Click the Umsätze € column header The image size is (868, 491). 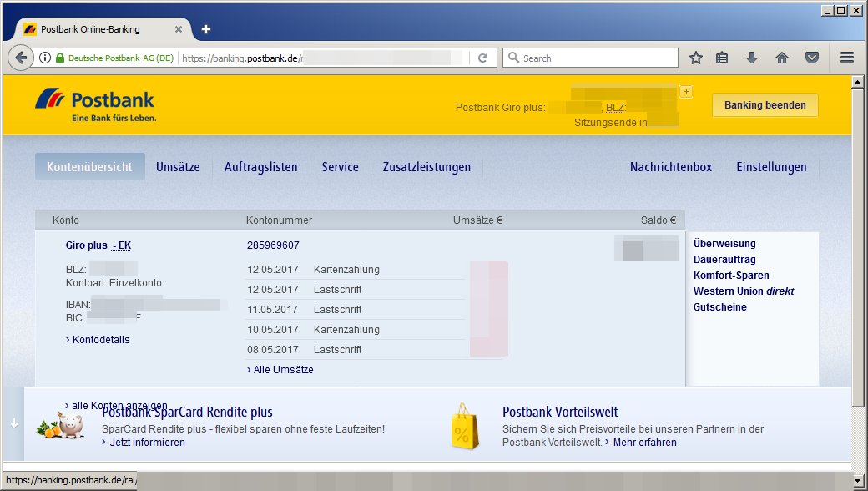[477, 220]
